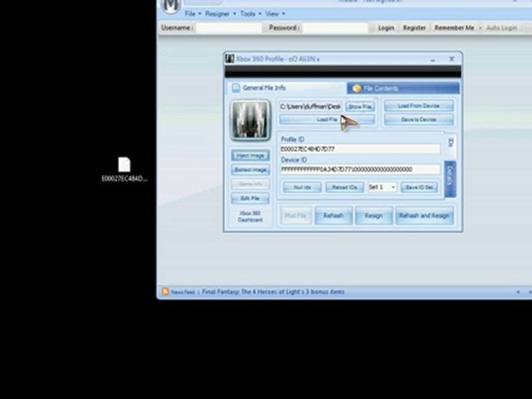This screenshot has height=399, width=532.
Task: Click the File Contents tab icon
Action: point(356,88)
